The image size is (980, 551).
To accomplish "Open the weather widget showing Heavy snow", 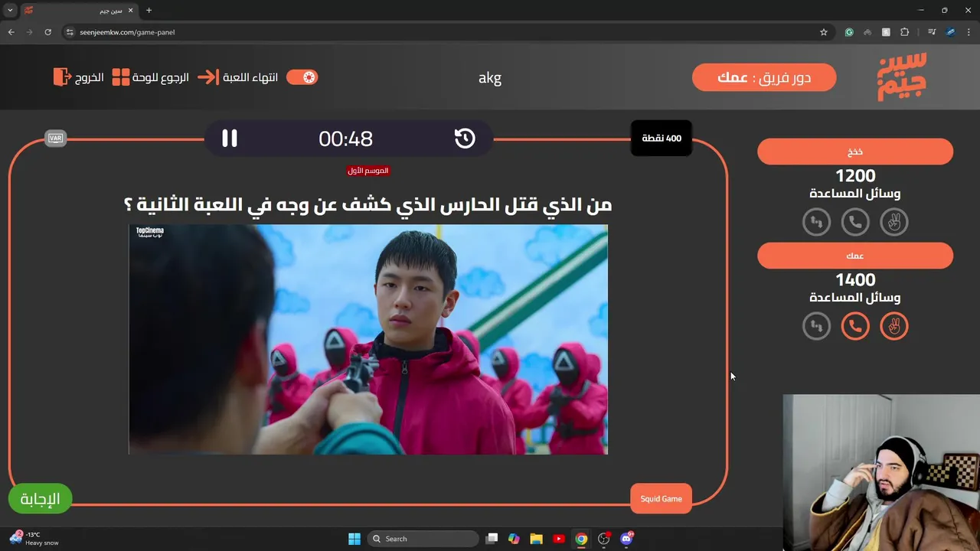I will pyautogui.click(x=35, y=539).
